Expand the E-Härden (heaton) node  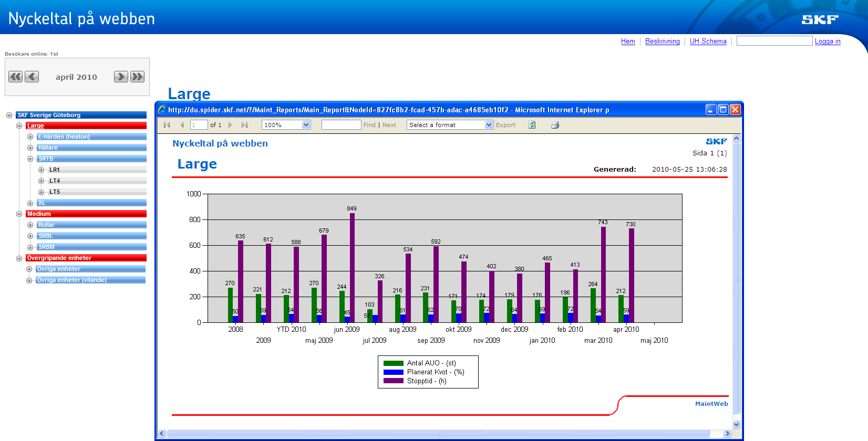click(30, 137)
